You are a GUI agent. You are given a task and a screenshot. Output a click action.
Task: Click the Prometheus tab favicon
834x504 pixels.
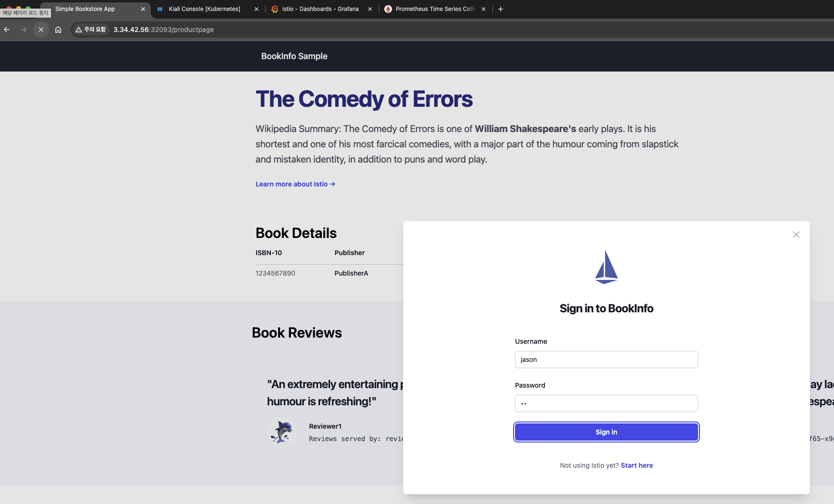point(388,9)
